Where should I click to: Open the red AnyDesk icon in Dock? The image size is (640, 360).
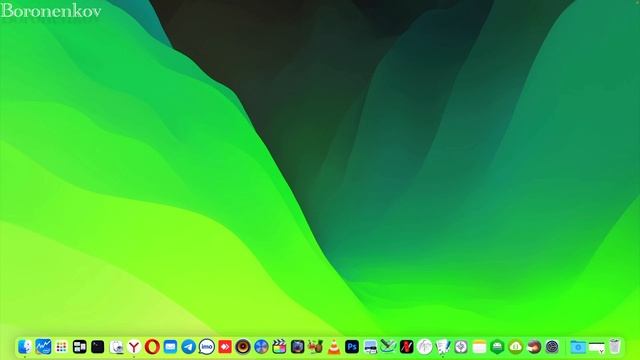[x=225, y=347]
